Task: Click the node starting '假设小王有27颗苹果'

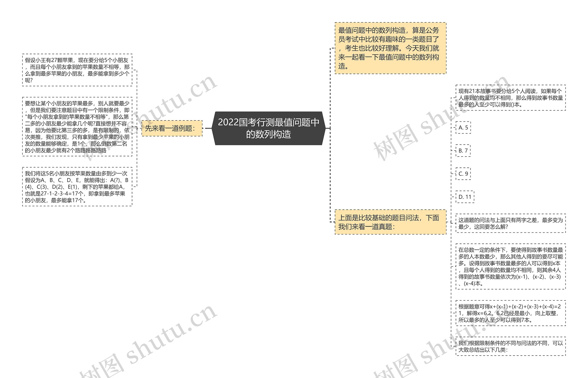Action: (x=77, y=70)
